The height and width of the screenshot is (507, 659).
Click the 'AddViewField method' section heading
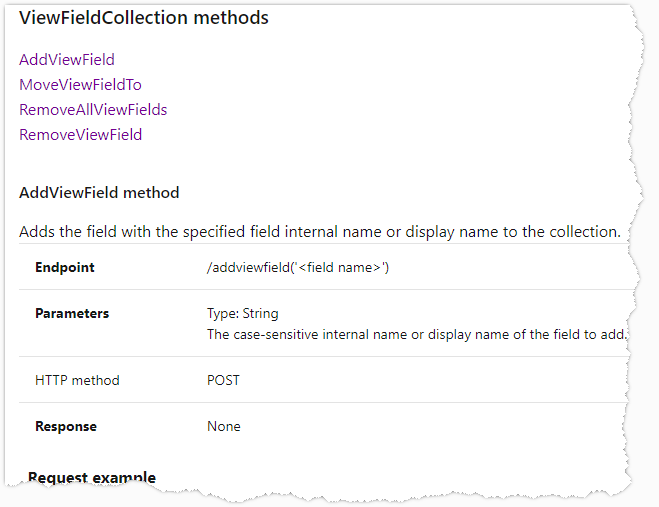coord(99,193)
